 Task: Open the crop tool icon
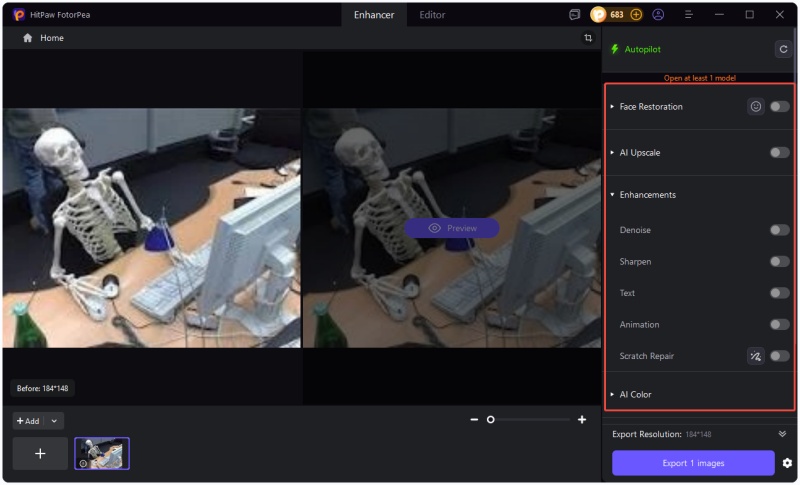[588, 38]
